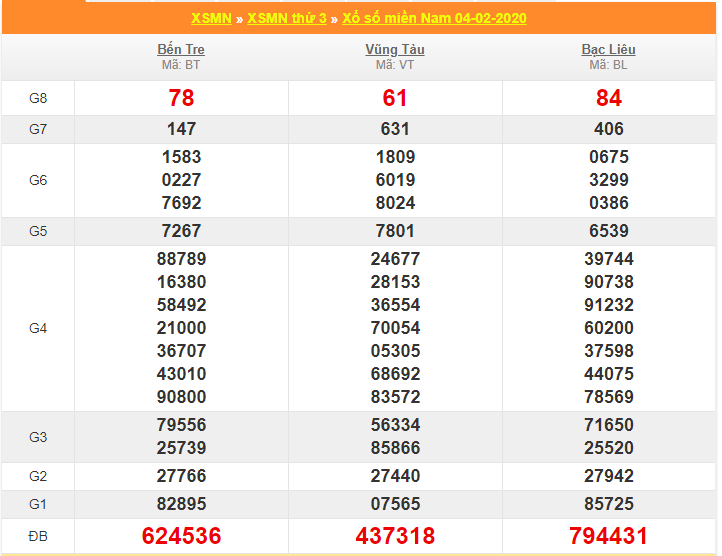Select Bến Tre G1 number 82895
Screen dimensions: 722x556
[x=181, y=504]
